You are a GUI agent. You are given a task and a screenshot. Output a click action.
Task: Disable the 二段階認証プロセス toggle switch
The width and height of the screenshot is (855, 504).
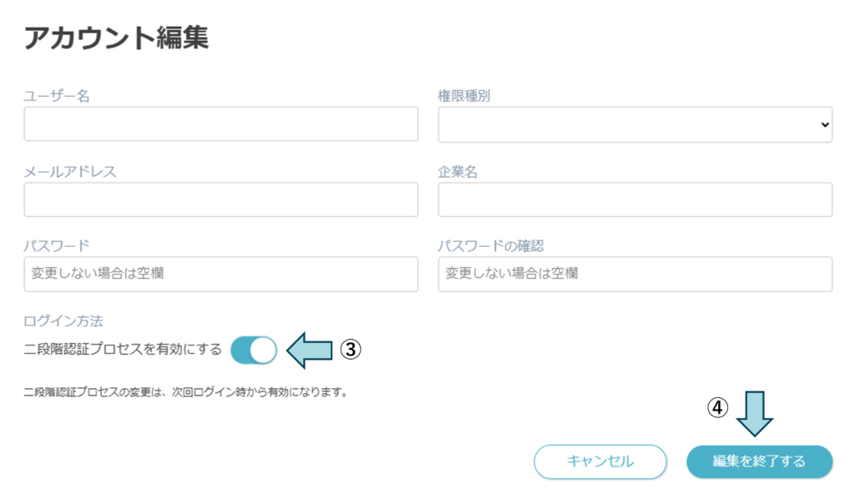pyautogui.click(x=254, y=350)
